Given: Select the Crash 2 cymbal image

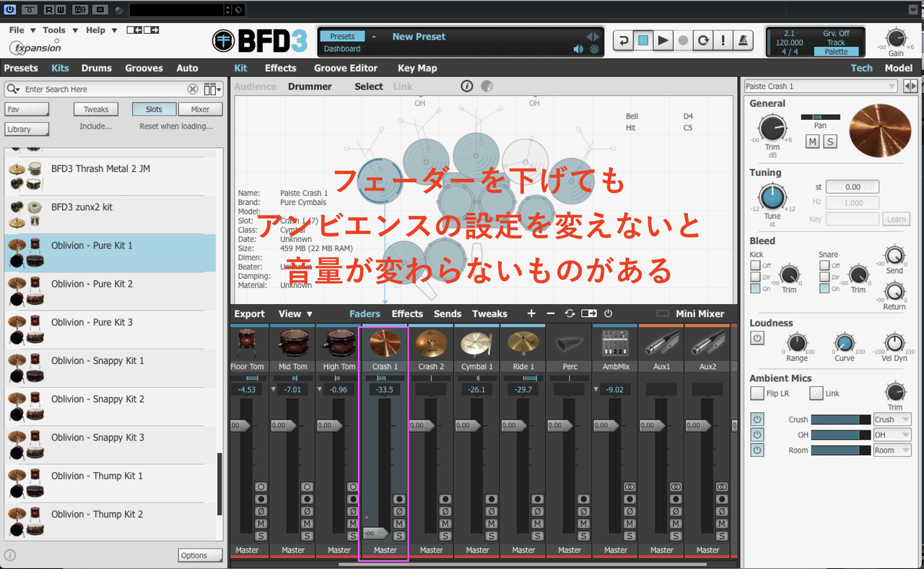Looking at the screenshot, I should (x=431, y=342).
